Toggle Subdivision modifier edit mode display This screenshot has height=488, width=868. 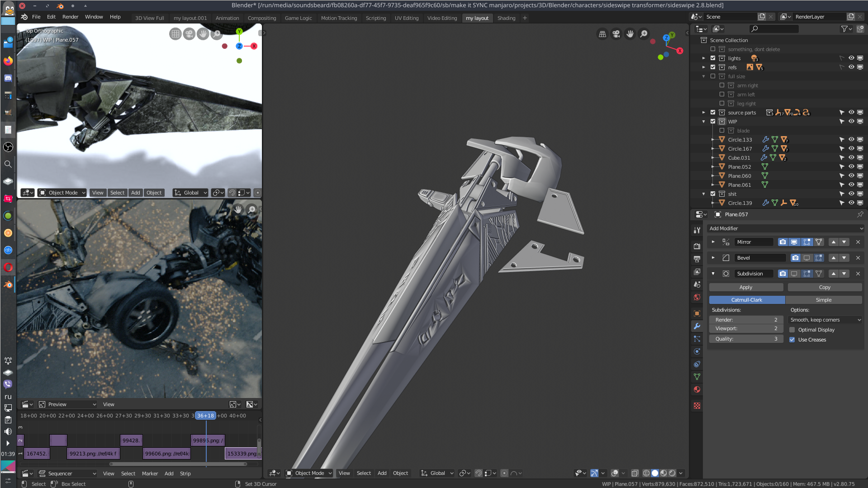(x=806, y=274)
